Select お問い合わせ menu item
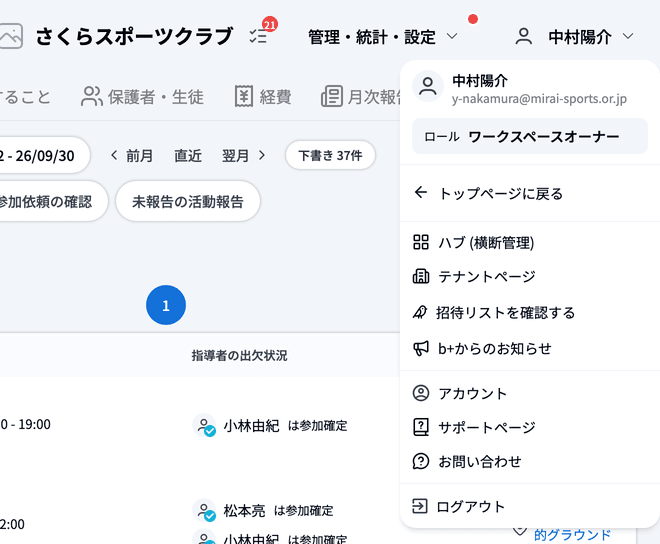Image resolution: width=660 pixels, height=544 pixels. pyautogui.click(x=530, y=461)
